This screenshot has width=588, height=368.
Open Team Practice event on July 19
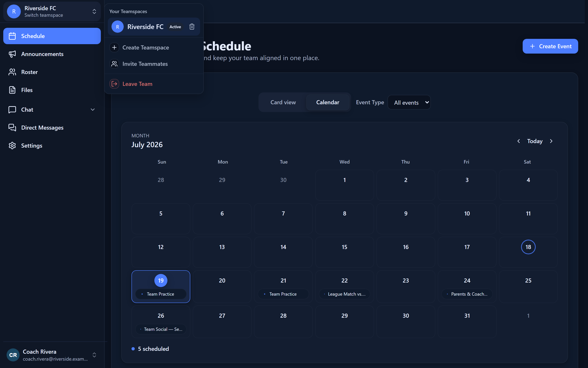(161, 294)
